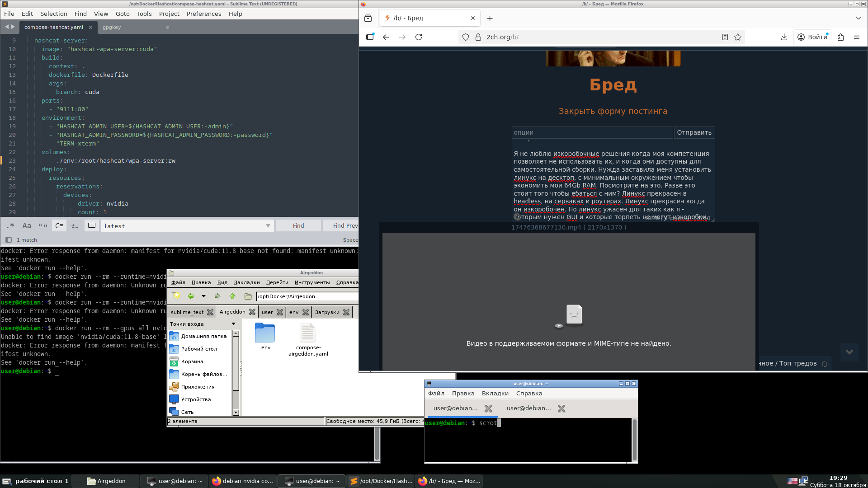Open new tab icon in file manager toolbar
868x488 pixels.
(x=176, y=296)
